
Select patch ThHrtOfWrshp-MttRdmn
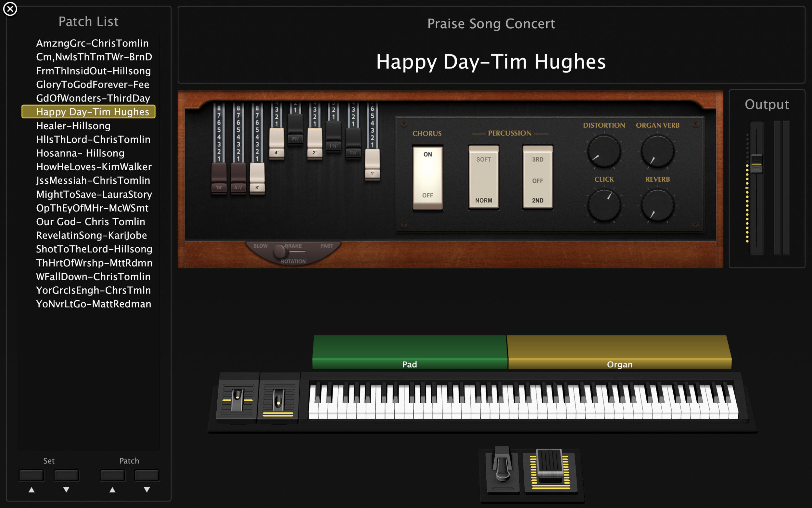tap(94, 263)
